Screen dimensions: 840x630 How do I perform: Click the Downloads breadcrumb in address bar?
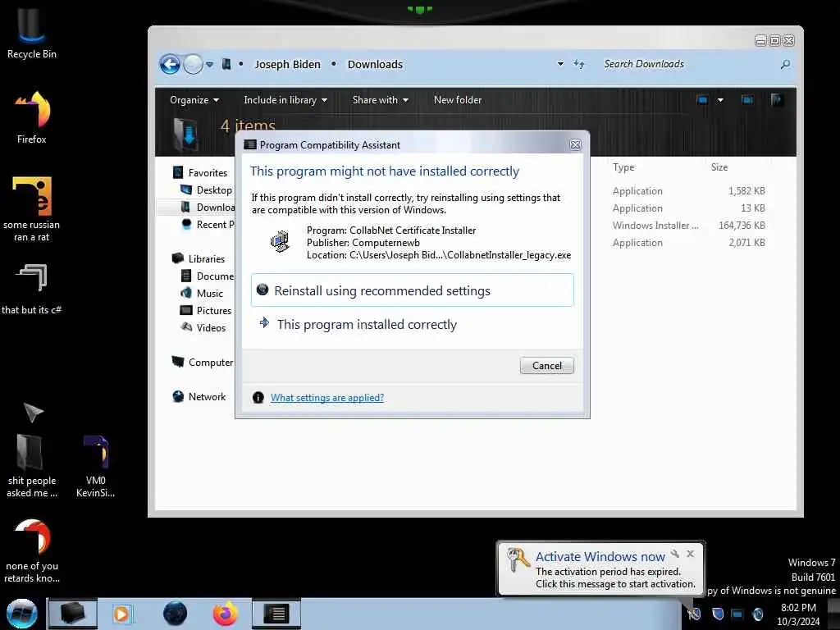(375, 64)
